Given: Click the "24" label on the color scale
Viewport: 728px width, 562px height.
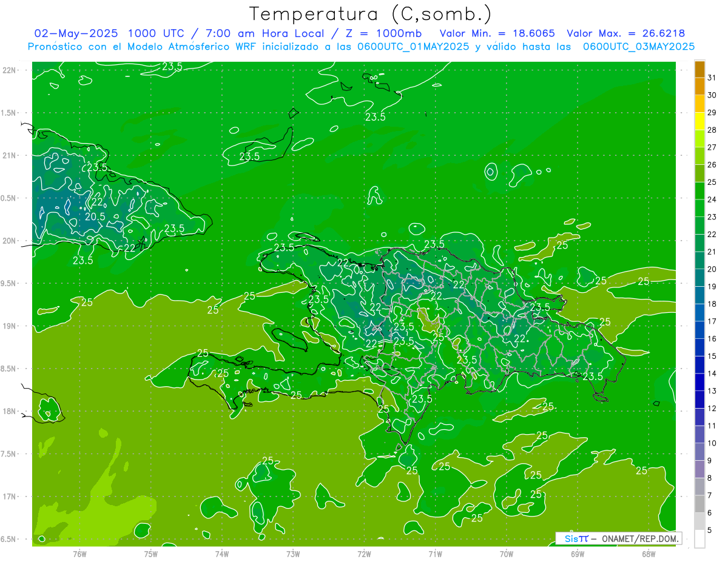Looking at the screenshot, I should coord(712,199).
